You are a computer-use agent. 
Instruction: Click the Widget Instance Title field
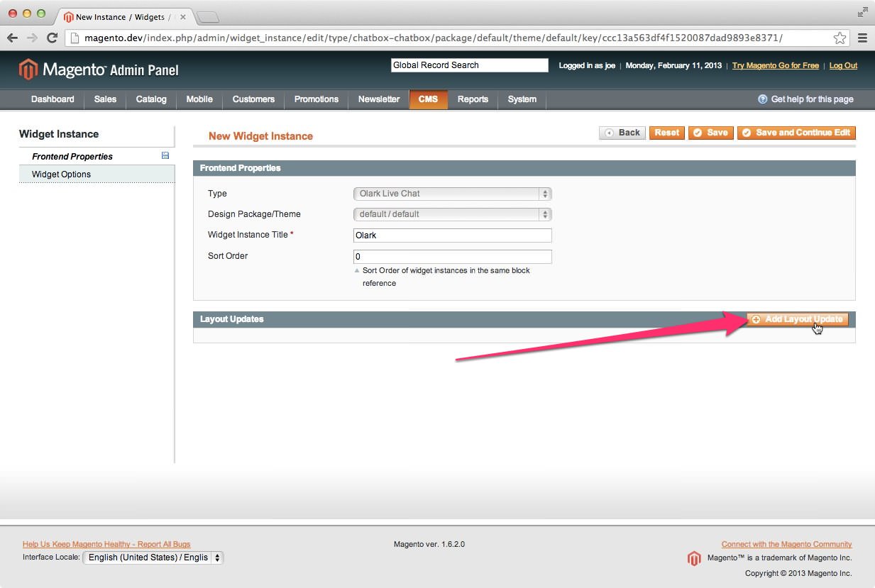(452, 235)
